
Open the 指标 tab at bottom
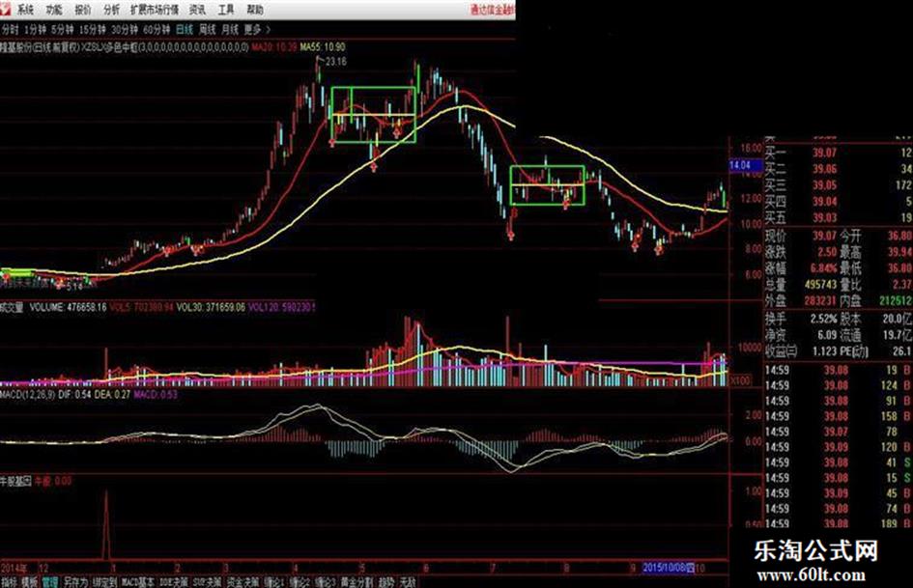pos(9,582)
